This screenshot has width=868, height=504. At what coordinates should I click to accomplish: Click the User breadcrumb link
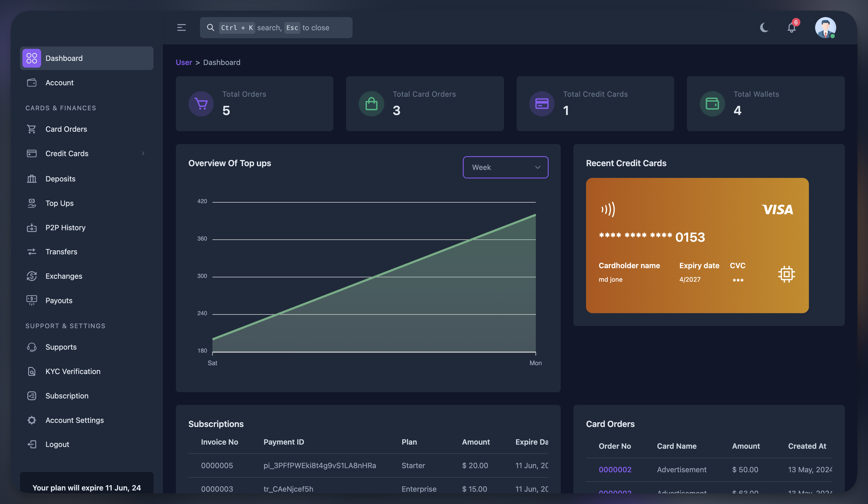pos(183,62)
